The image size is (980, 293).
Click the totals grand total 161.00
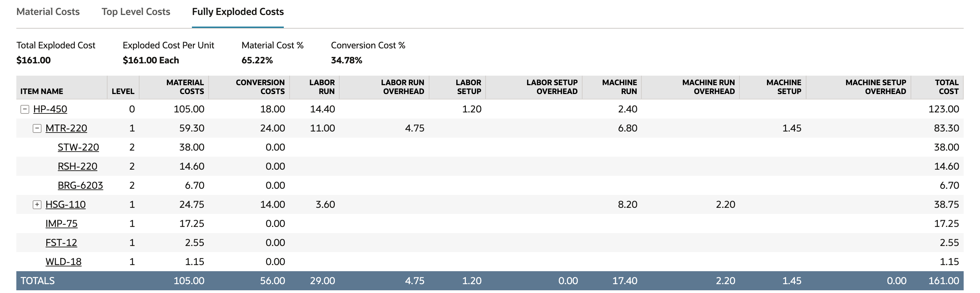944,281
